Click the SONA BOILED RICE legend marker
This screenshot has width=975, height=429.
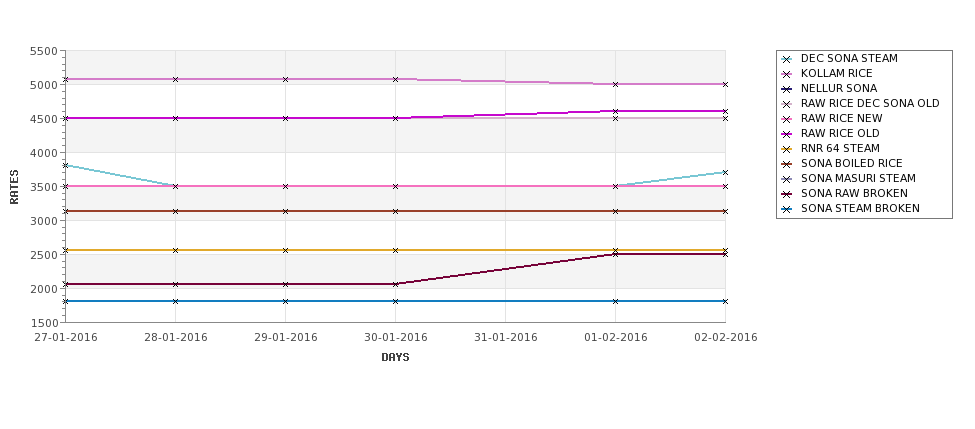click(x=787, y=164)
